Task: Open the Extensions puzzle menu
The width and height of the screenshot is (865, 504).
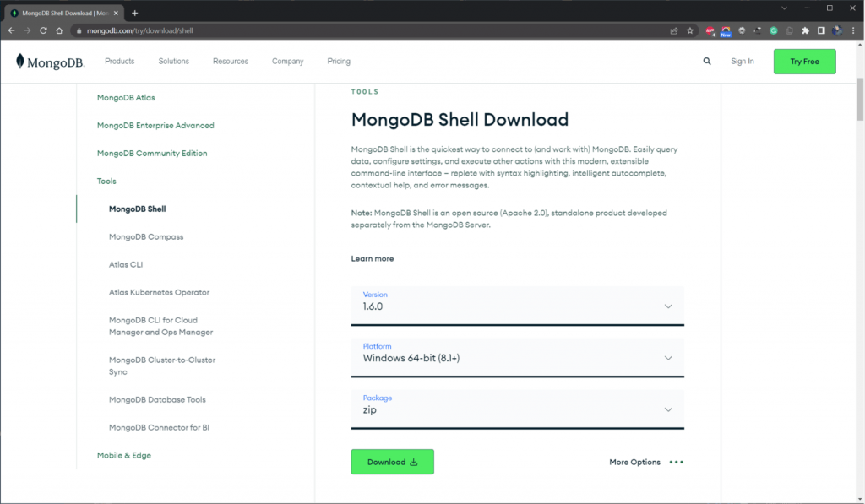Action: 805,31
